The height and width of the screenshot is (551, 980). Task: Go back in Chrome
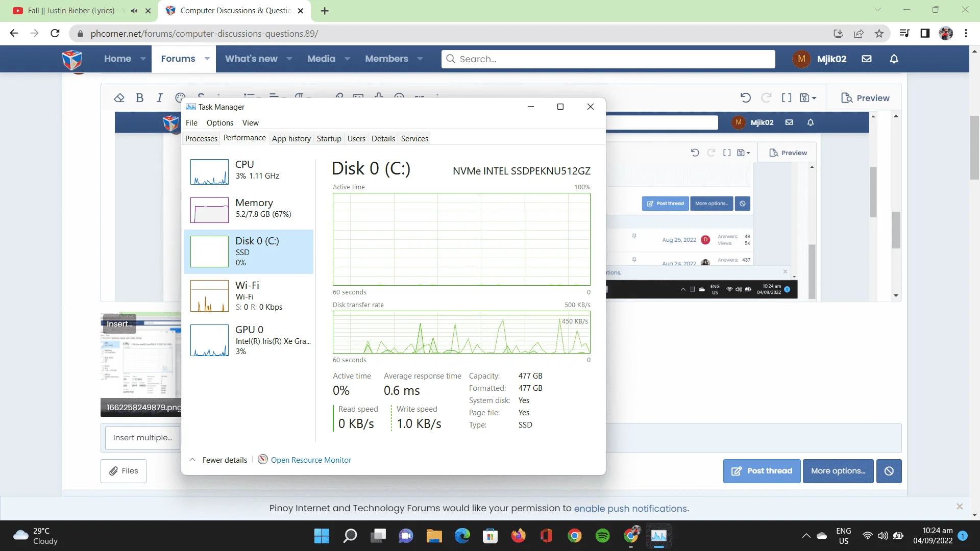[14, 34]
